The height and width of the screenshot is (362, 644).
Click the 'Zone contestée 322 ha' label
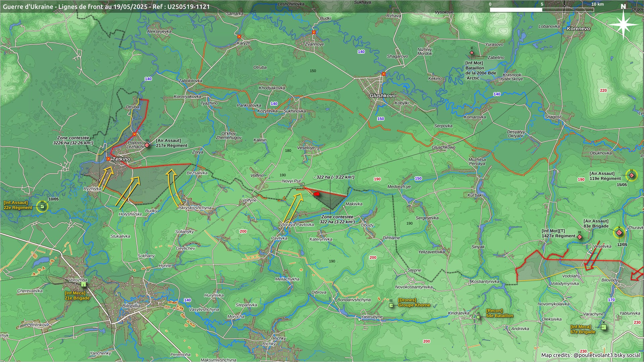point(337,219)
